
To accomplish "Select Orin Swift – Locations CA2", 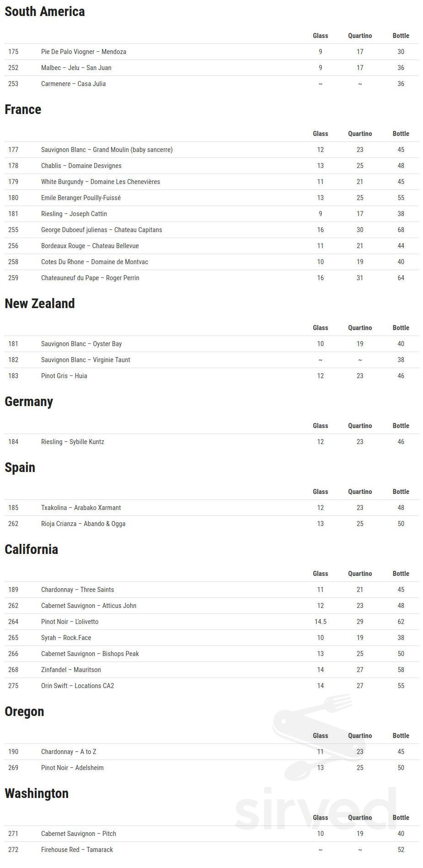I will [78, 686].
